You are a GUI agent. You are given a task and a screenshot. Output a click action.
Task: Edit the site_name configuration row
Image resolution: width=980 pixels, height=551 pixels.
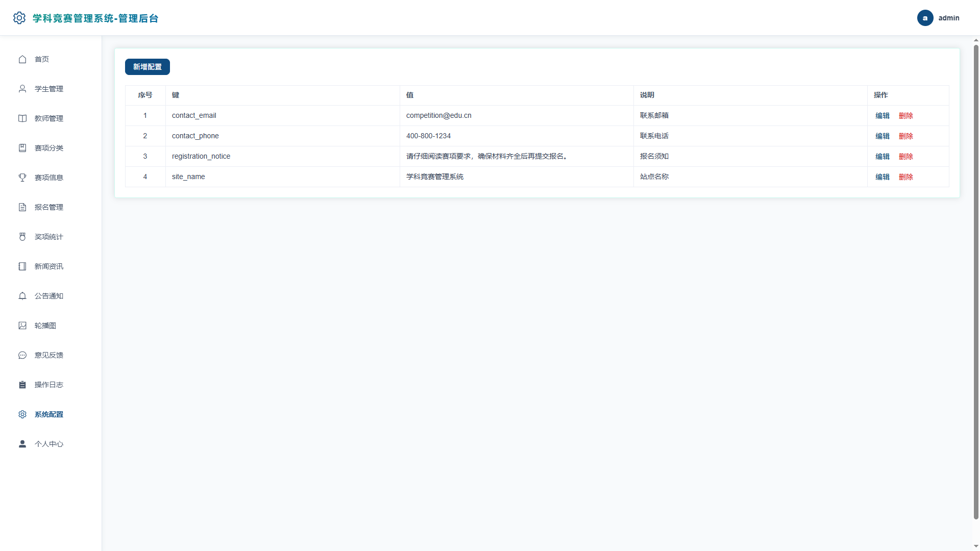(882, 177)
